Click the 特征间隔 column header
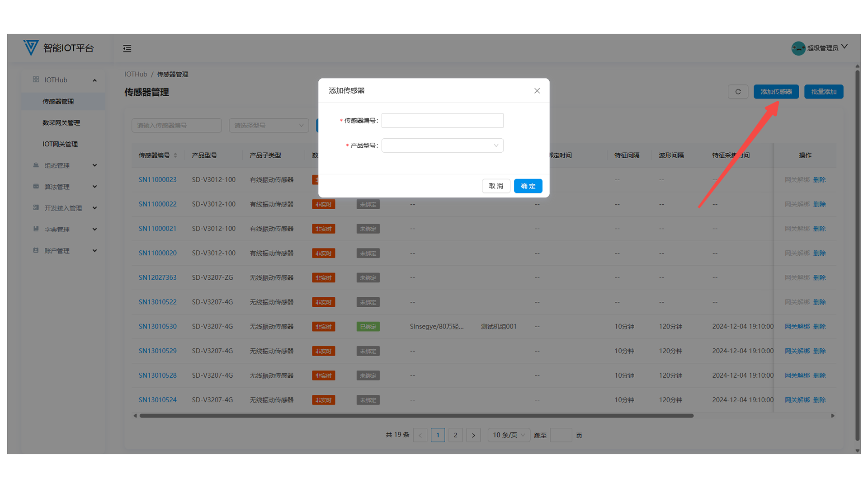868x488 pixels. coord(627,155)
